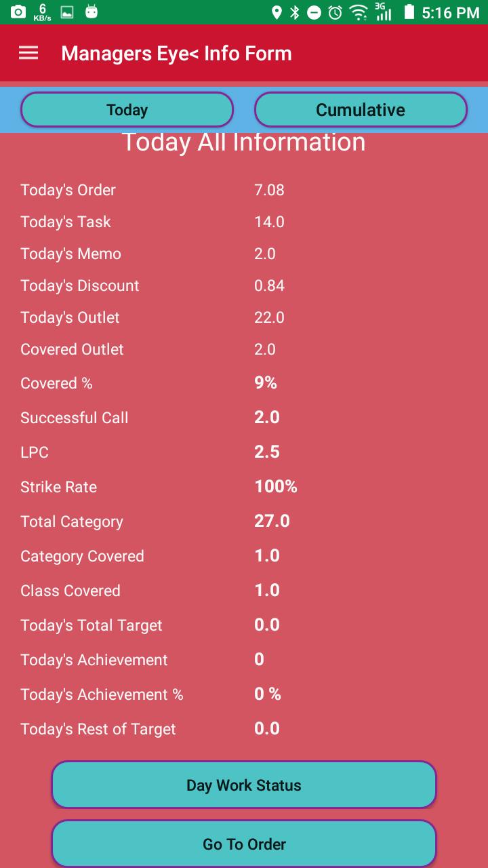Tap the Bluetooth status icon

pyautogui.click(x=295, y=12)
